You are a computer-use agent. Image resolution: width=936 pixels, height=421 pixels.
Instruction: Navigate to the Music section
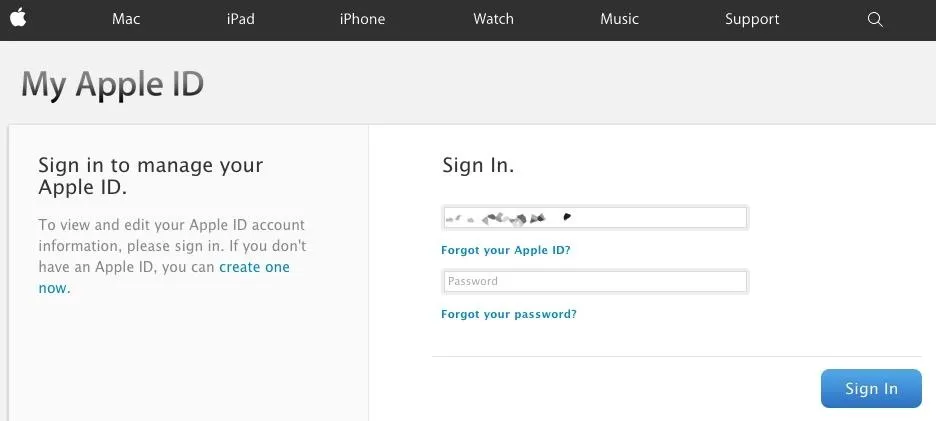pyautogui.click(x=619, y=19)
